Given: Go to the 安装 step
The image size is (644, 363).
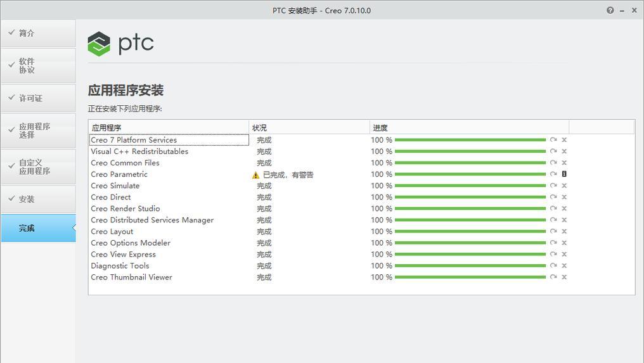Looking at the screenshot, I should pos(38,199).
